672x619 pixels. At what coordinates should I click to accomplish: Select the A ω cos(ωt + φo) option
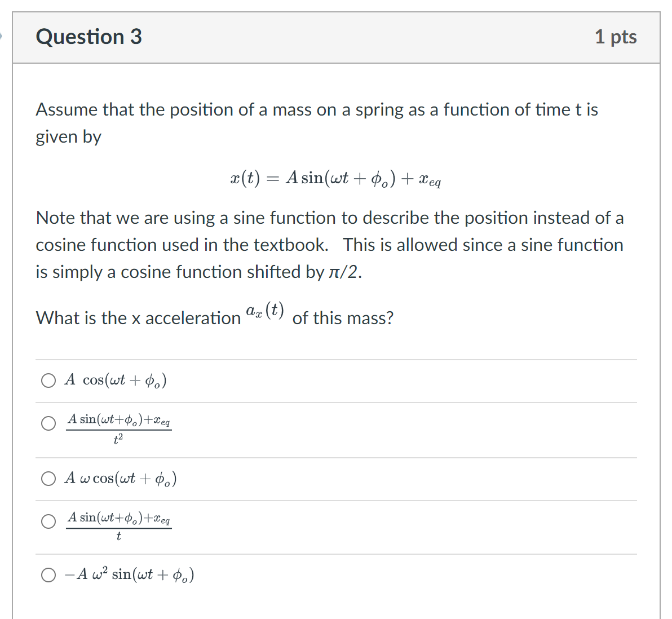tap(49, 479)
